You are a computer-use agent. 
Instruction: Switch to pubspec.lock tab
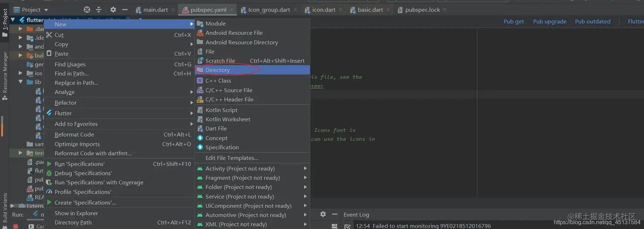tap(422, 9)
